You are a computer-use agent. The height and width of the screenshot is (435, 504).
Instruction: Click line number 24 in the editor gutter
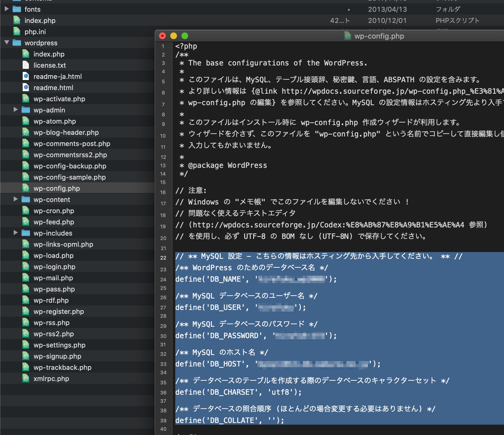163,279
